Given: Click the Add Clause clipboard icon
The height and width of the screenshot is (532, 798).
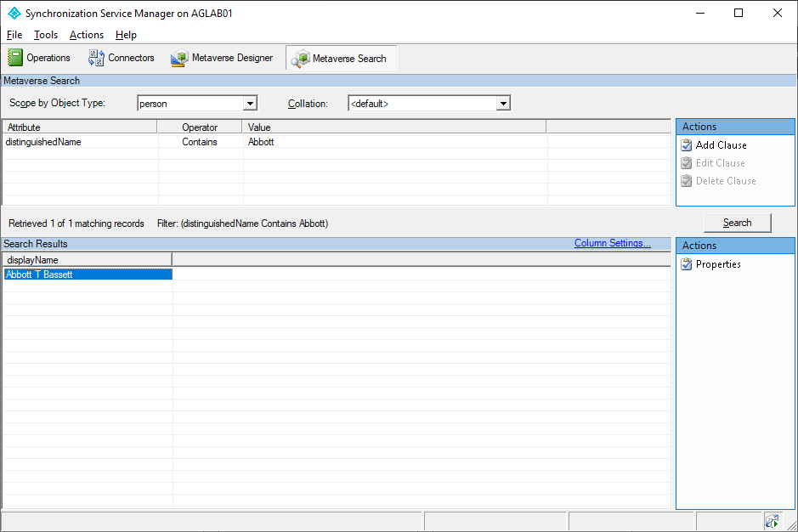Looking at the screenshot, I should 687,145.
